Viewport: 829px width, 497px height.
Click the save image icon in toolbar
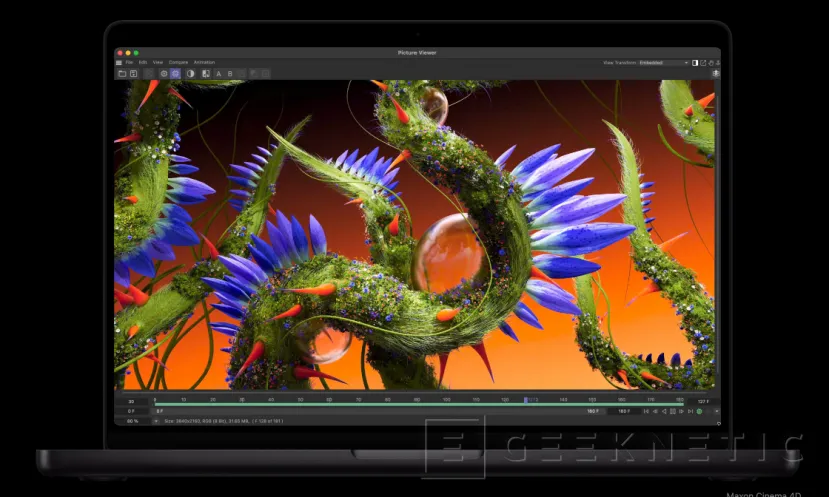click(134, 73)
